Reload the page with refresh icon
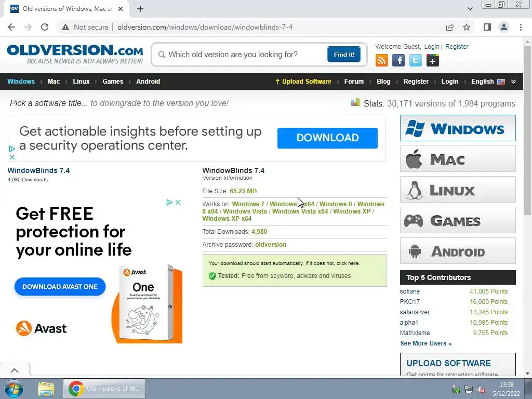 (45, 27)
